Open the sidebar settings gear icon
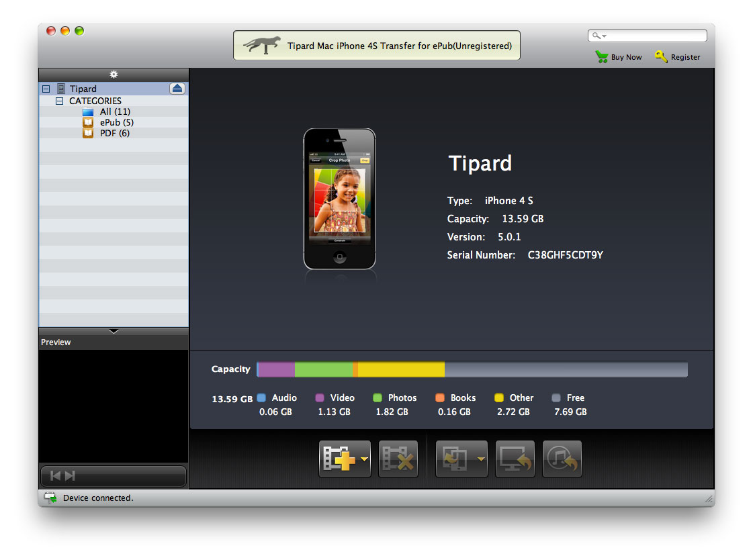The image size is (753, 560). pos(114,75)
